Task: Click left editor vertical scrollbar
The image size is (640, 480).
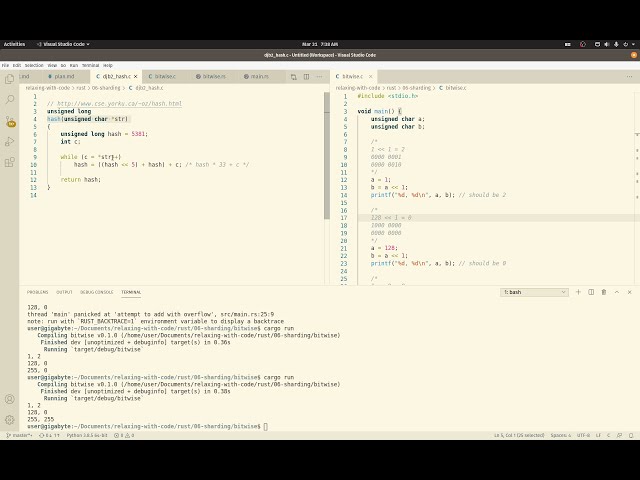Action: pyautogui.click(x=327, y=155)
